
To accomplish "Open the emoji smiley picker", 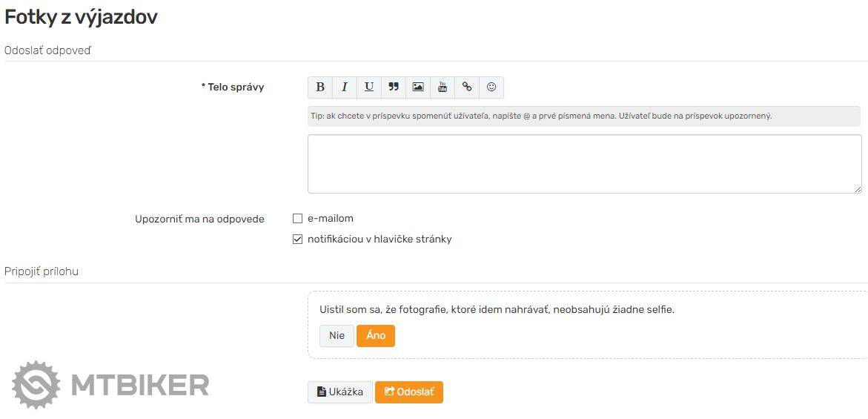I will (491, 88).
